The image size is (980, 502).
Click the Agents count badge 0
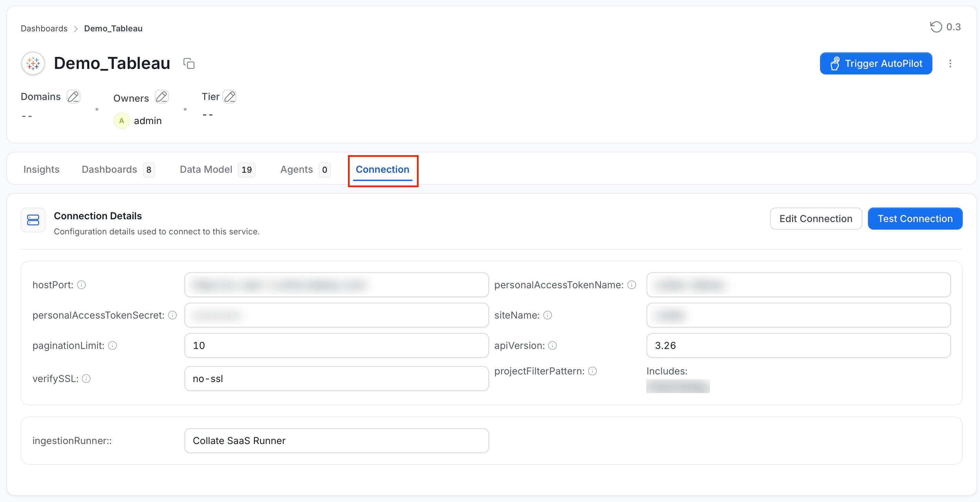point(324,170)
